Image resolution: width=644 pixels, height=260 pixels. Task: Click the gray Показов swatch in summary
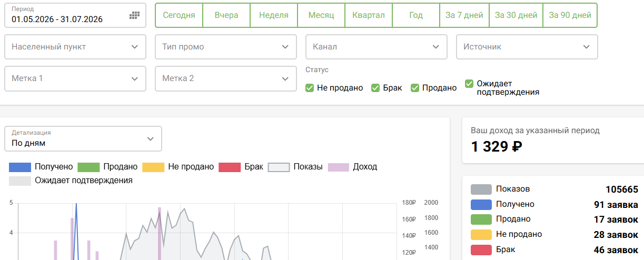point(481,189)
